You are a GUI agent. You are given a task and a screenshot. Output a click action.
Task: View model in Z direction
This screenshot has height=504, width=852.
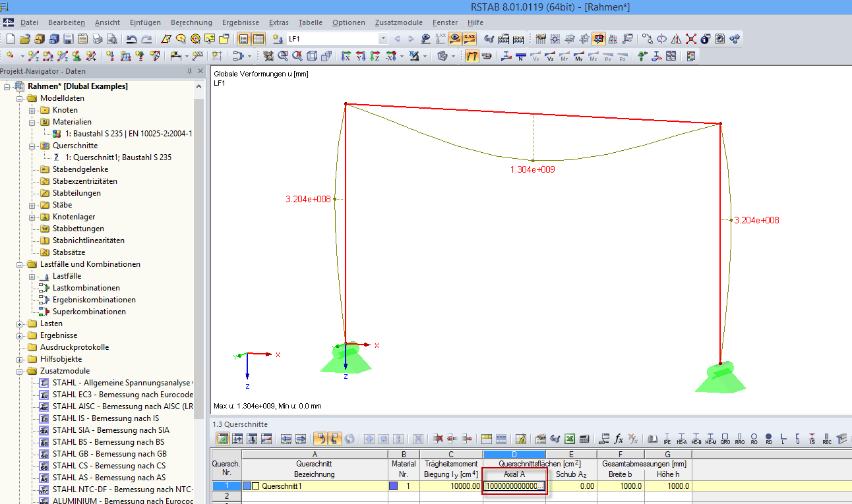[375, 57]
